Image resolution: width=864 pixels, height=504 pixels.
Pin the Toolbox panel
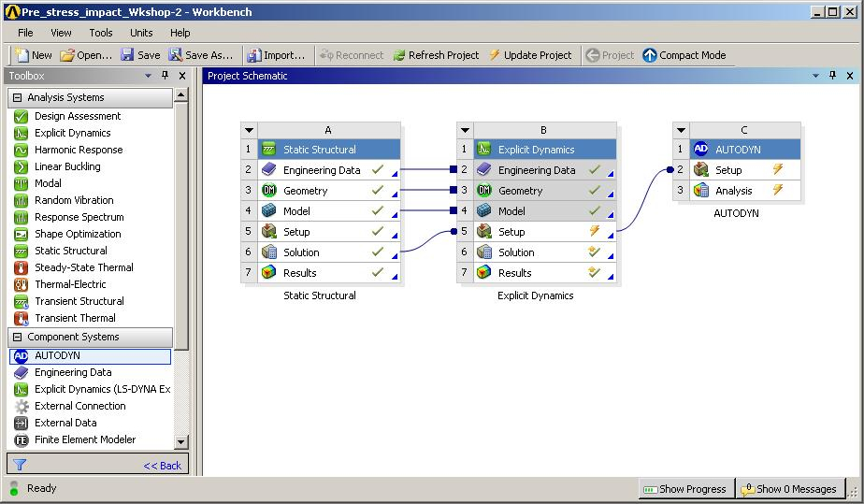(165, 76)
